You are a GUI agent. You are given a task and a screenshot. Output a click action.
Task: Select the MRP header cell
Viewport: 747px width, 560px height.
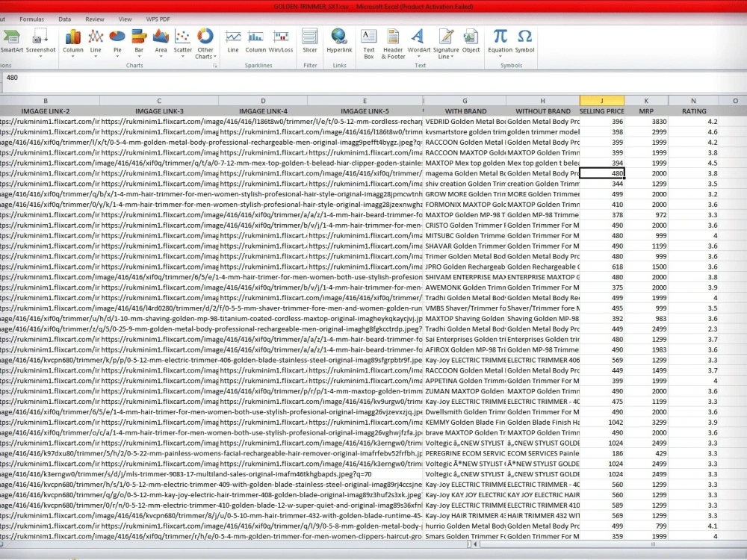[646, 111]
